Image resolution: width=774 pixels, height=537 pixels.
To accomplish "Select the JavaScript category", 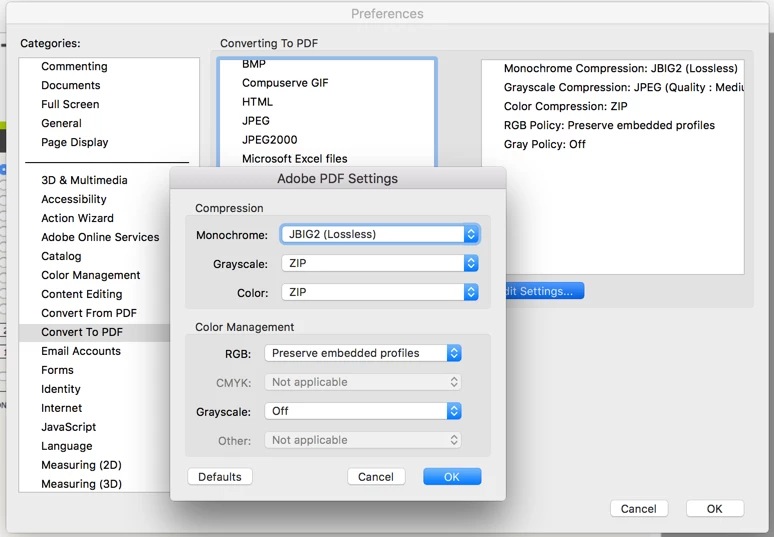I will 69,427.
